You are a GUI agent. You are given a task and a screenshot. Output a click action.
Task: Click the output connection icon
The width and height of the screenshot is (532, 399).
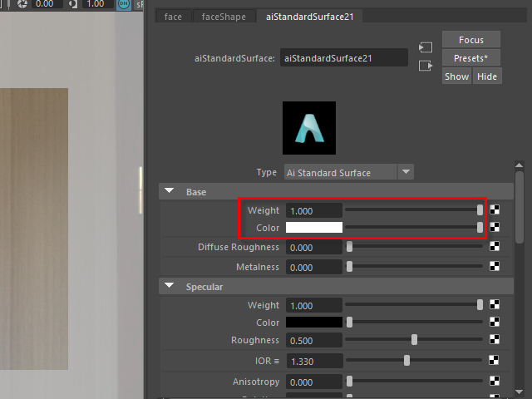tap(426, 66)
